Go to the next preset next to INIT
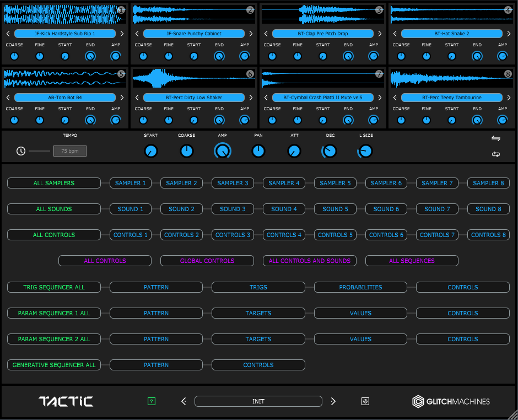This screenshot has height=420, width=518. 333,401
